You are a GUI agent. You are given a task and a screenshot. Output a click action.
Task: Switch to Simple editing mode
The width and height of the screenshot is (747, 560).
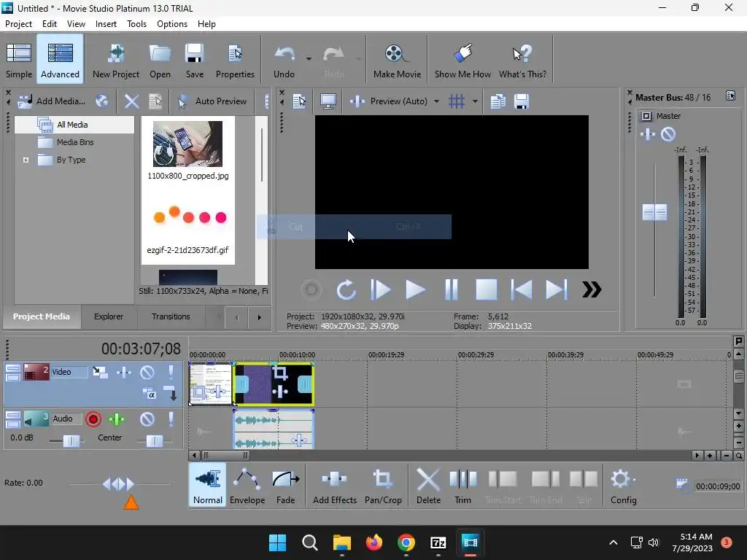click(19, 60)
